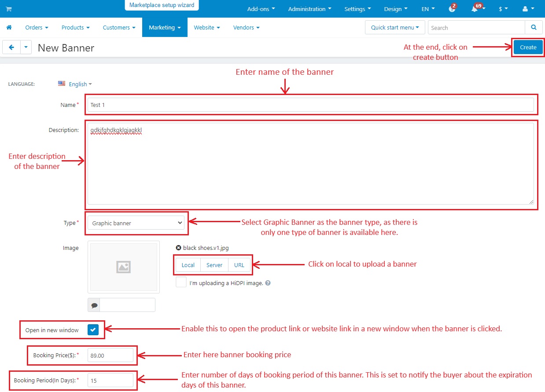
Task: Click the Create button
Action: (528, 48)
